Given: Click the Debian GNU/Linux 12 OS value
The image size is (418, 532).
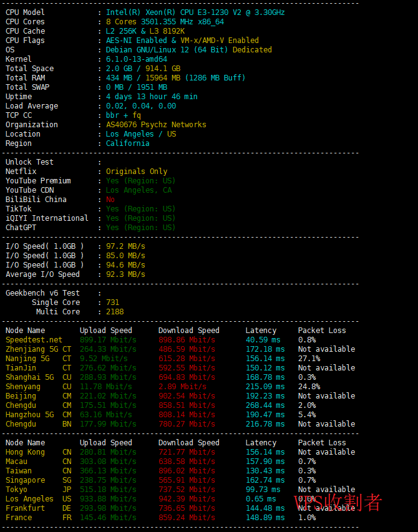Looking at the screenshot, I should point(188,50).
